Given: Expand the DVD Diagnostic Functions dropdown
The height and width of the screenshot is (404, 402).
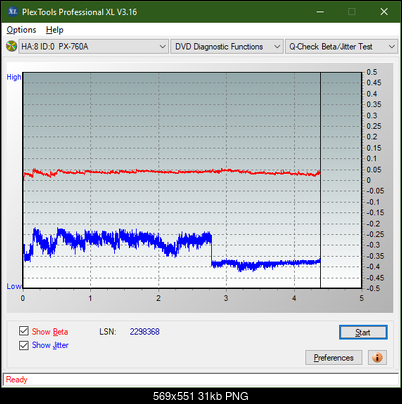Looking at the screenshot, I should pyautogui.click(x=227, y=47).
